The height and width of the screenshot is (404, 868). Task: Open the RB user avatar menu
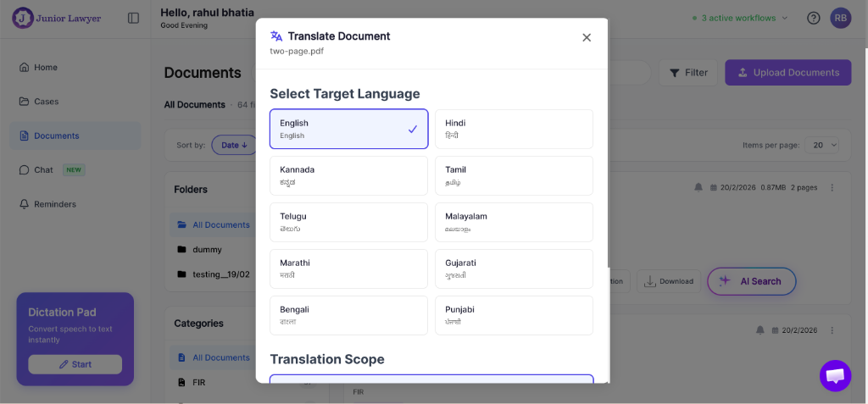click(840, 19)
